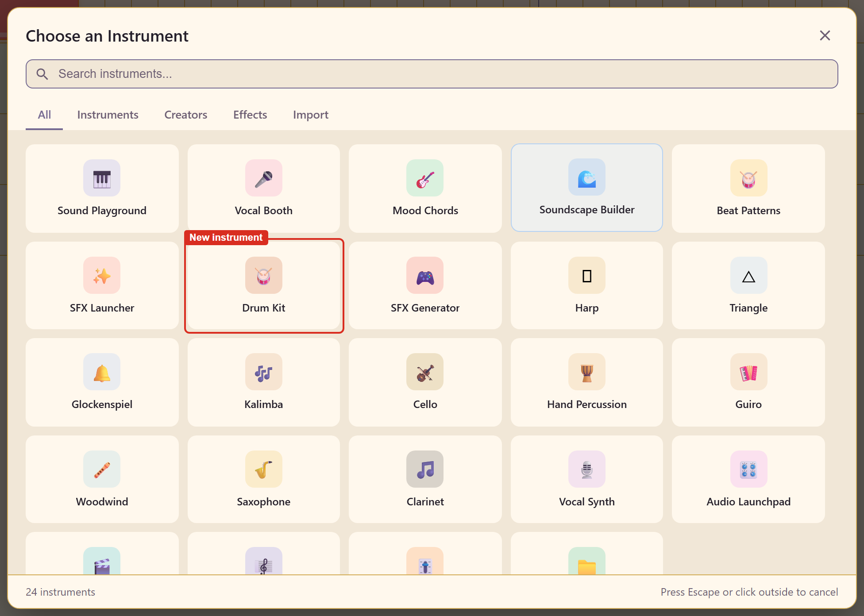Click the Saxophone label text
The width and height of the screenshot is (864, 616).
click(x=264, y=502)
